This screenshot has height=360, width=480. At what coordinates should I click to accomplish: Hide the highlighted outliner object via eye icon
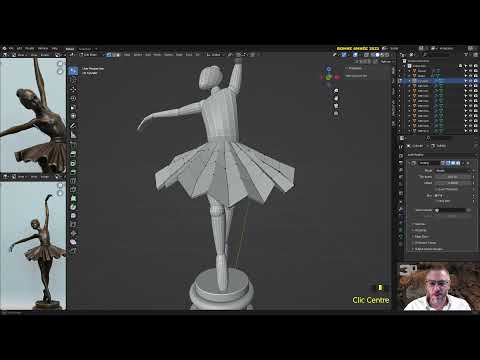(471, 81)
